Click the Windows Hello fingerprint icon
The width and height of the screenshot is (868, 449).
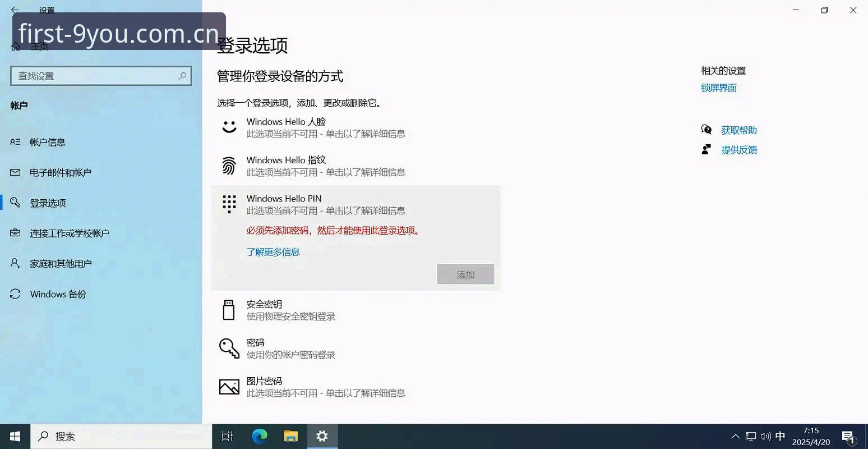(229, 166)
